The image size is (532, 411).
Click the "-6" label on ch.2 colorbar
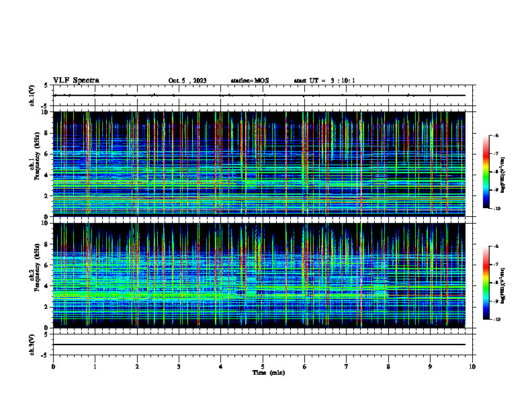(x=496, y=246)
